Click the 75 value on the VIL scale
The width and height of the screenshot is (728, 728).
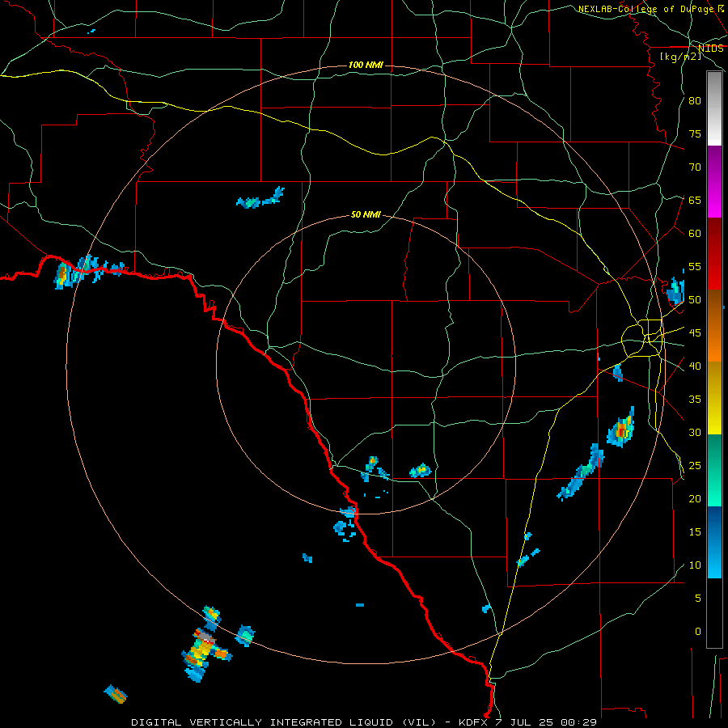695,133
